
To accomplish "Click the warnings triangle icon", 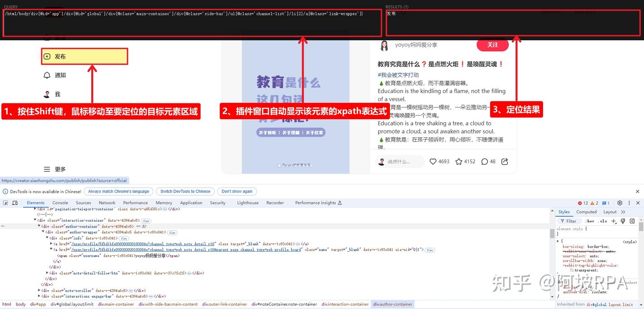I will [593, 203].
